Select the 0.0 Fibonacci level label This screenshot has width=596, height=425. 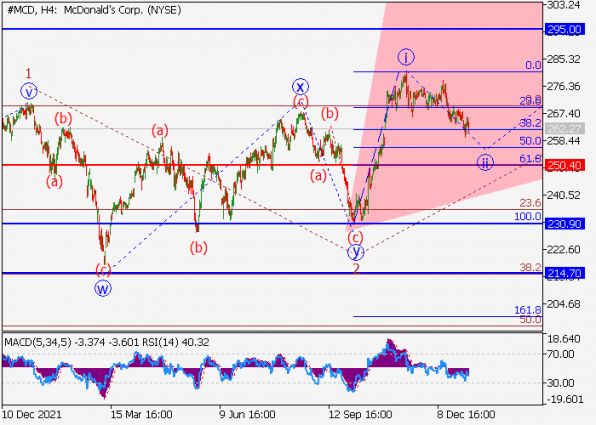tap(533, 65)
